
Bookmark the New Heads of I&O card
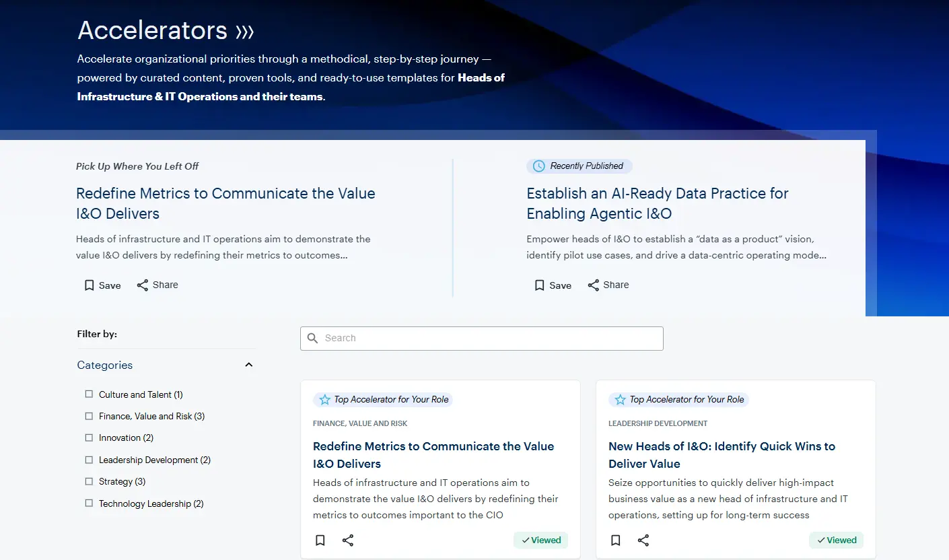pyautogui.click(x=615, y=540)
